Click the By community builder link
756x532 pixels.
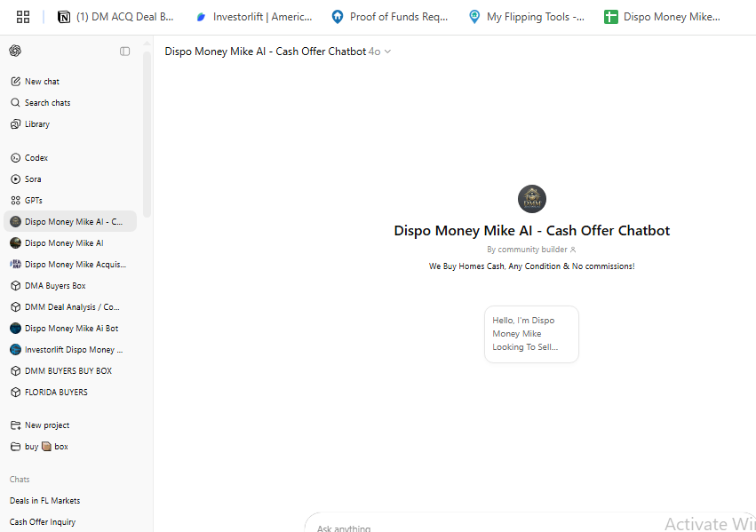tap(531, 250)
